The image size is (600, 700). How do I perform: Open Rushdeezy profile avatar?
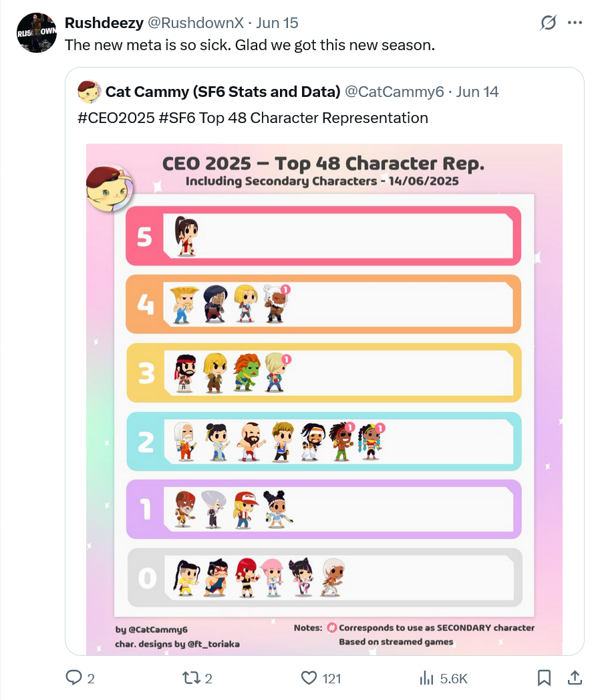click(x=37, y=33)
